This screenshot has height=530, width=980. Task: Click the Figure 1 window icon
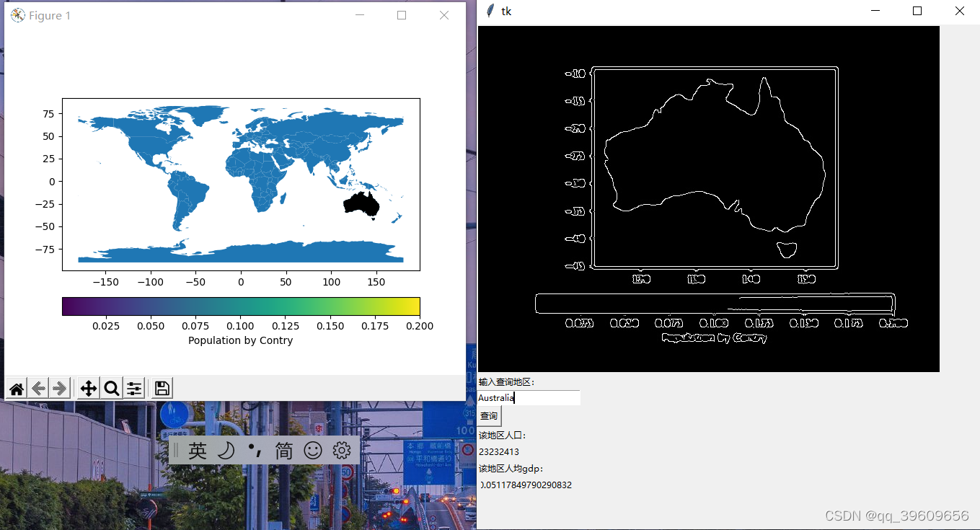tap(17, 15)
